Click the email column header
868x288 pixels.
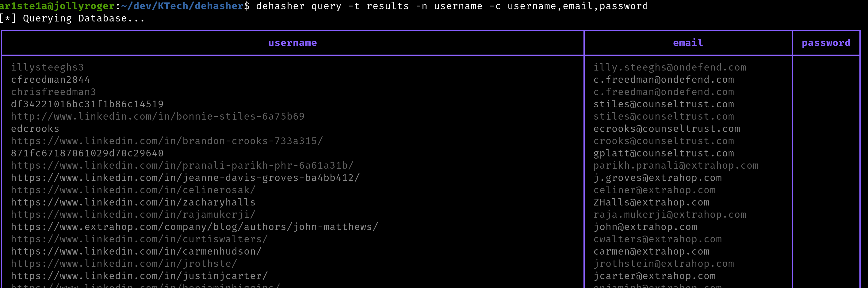point(688,43)
